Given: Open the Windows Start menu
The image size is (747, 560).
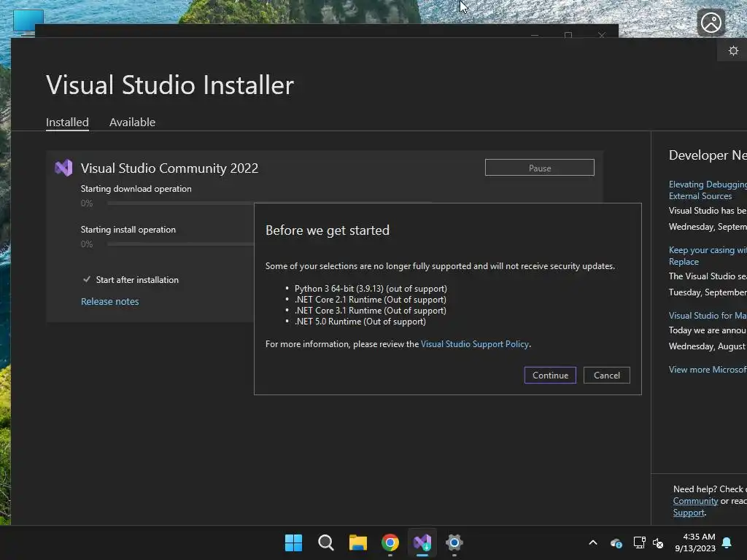Looking at the screenshot, I should coord(293,542).
